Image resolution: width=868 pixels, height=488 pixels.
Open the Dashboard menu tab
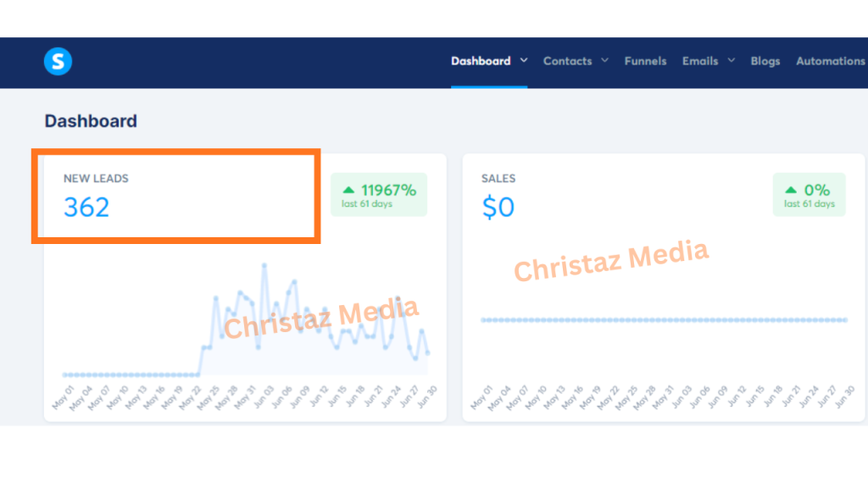pyautogui.click(x=480, y=61)
